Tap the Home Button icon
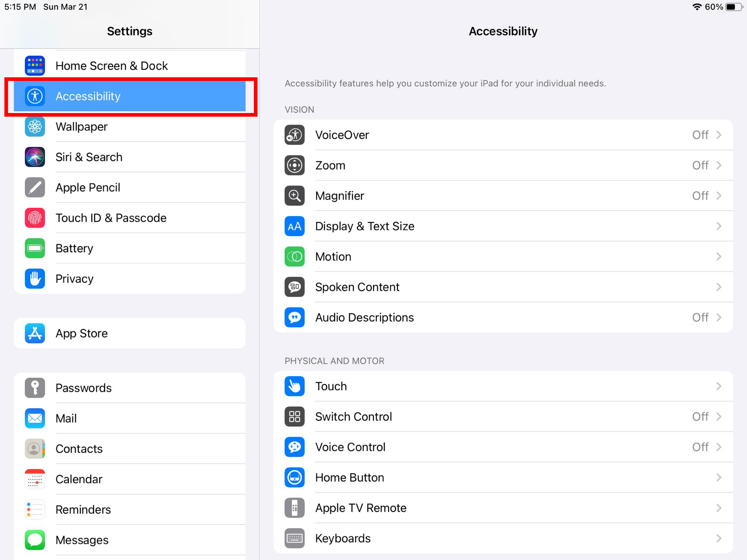Image resolution: width=747 pixels, height=560 pixels. [295, 477]
